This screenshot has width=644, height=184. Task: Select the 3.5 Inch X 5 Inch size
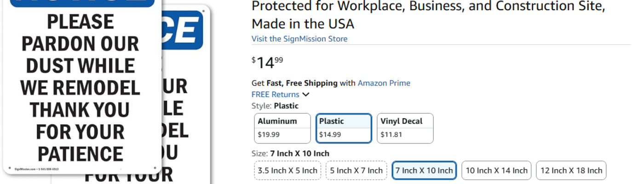287,171
